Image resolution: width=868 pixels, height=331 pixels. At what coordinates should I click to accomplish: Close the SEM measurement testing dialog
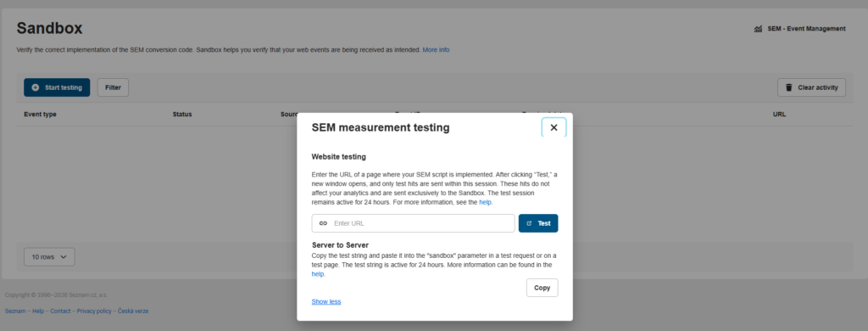(554, 127)
